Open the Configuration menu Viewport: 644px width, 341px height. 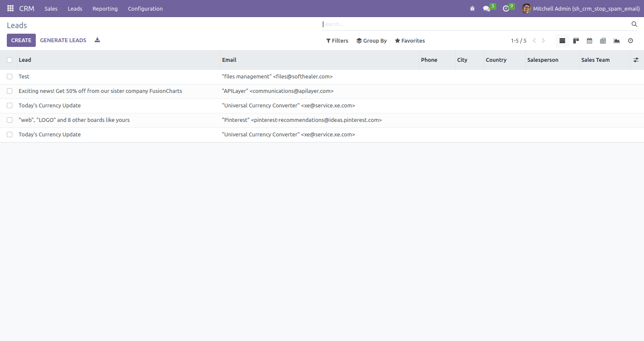pyautogui.click(x=145, y=9)
